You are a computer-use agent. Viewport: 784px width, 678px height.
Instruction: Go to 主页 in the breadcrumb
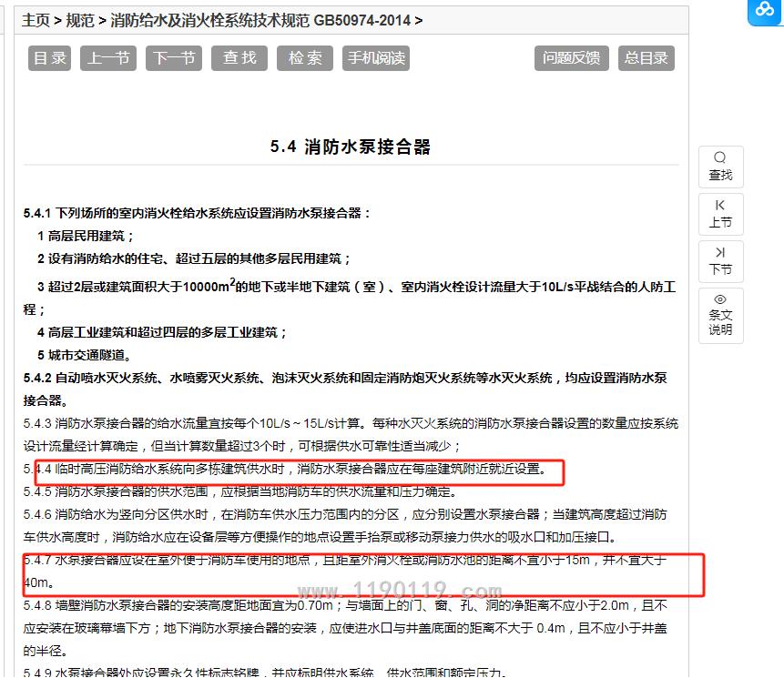pos(36,21)
